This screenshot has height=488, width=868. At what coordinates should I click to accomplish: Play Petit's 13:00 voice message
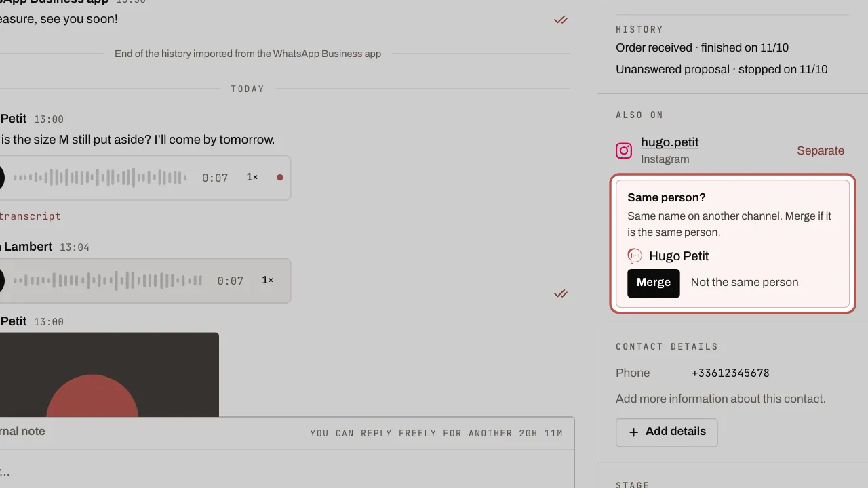tap(0, 178)
